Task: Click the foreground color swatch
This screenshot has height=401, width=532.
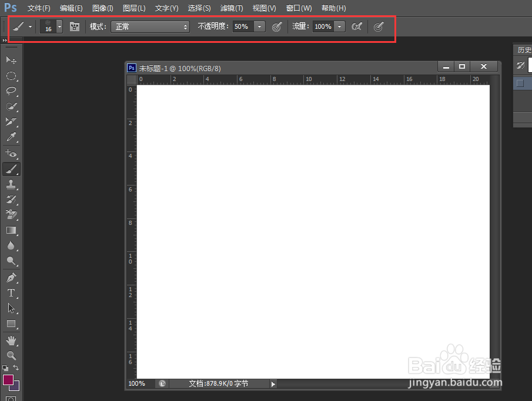Action: pyautogui.click(x=9, y=380)
